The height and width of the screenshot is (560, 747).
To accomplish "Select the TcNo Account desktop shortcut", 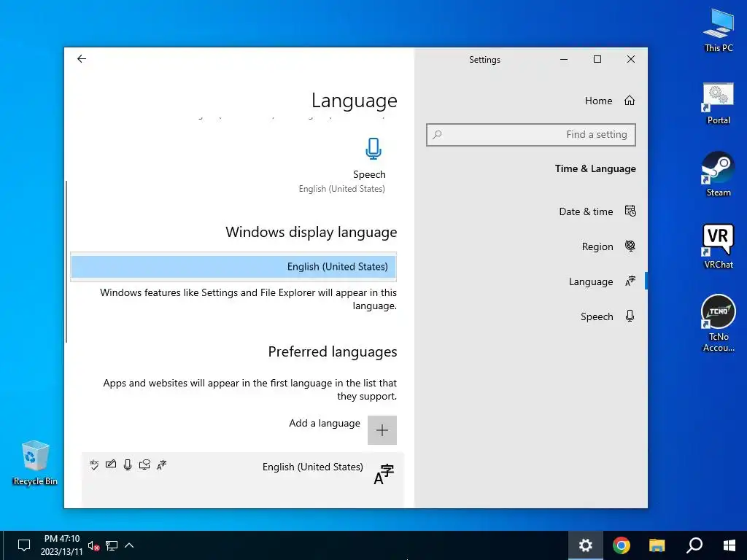I will (x=719, y=324).
